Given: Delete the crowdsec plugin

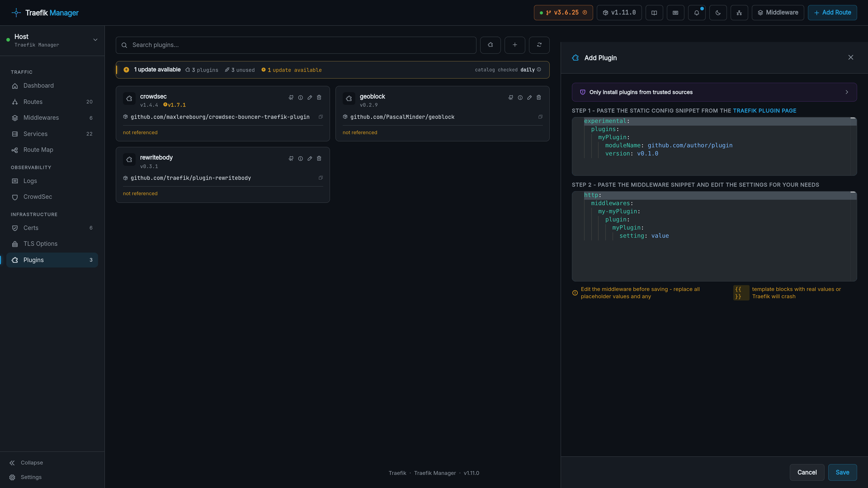Looking at the screenshot, I should (x=319, y=98).
